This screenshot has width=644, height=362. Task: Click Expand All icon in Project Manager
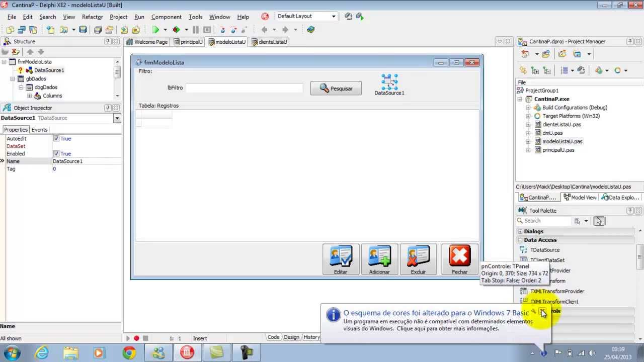click(x=535, y=70)
